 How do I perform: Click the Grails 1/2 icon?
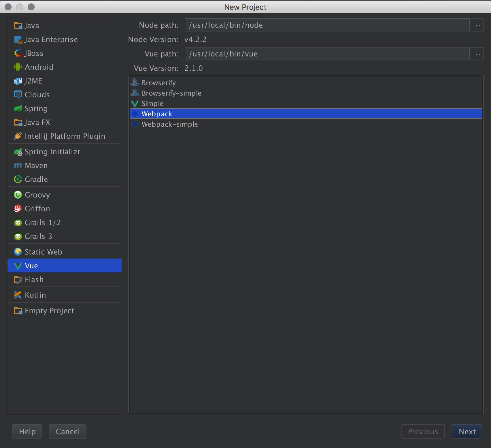18,223
